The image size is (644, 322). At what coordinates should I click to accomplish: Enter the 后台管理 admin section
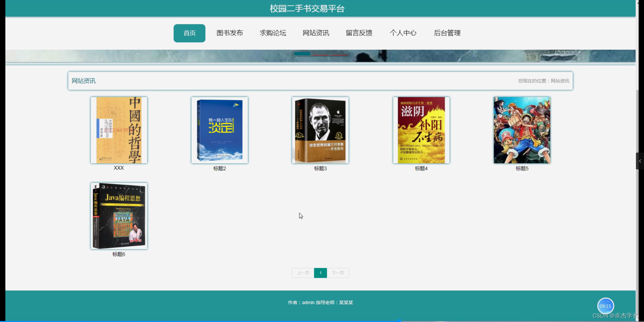447,33
